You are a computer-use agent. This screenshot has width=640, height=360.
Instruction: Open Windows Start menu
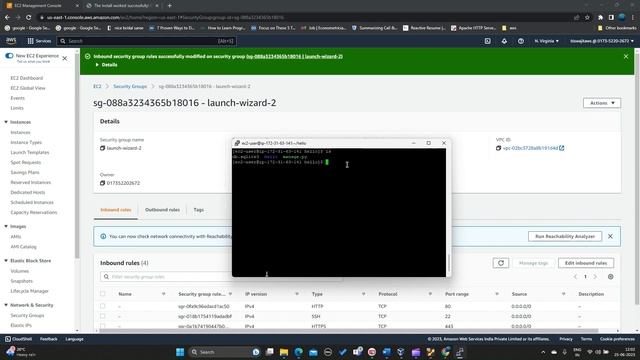[180, 352]
